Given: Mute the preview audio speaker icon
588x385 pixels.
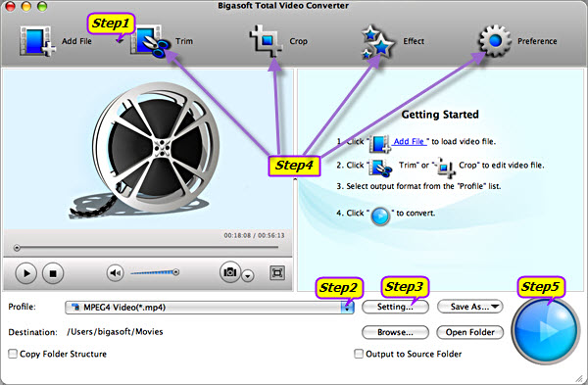Looking at the screenshot, I should [116, 273].
